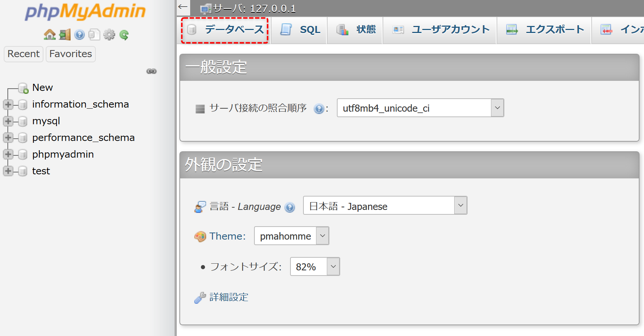Image resolution: width=644 pixels, height=336 pixels.
Task: Open the 詳細設定 link
Action: (x=229, y=297)
